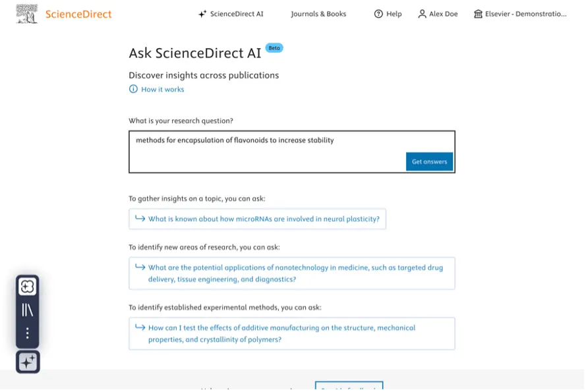Click the top screenshot icon in floating sidebar
The image size is (586, 392).
click(27, 287)
